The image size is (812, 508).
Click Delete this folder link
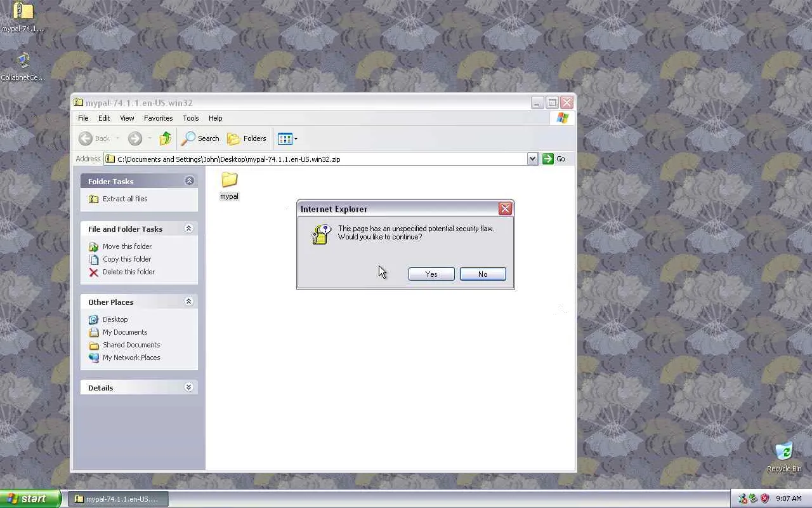[129, 272]
